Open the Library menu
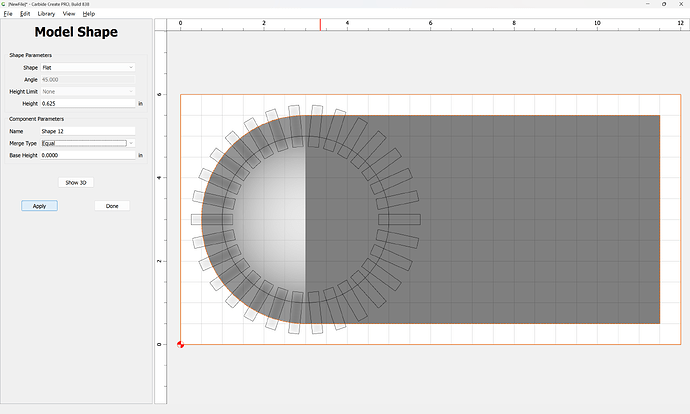 pyautogui.click(x=46, y=14)
